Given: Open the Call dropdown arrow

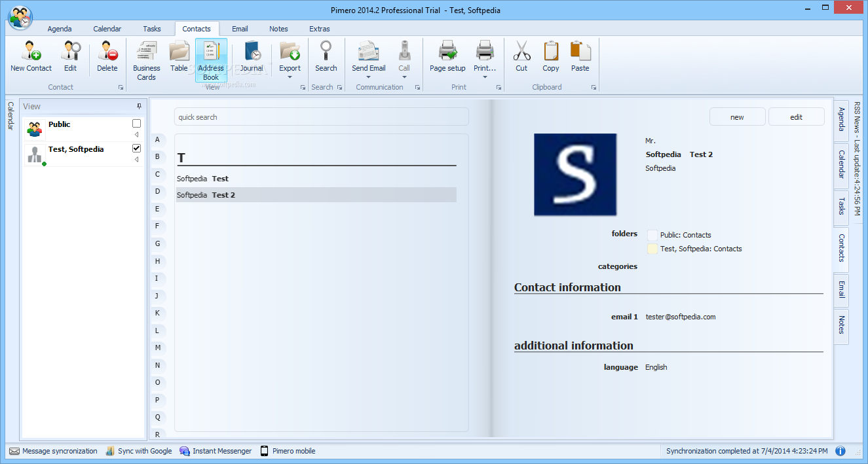Looking at the screenshot, I should [x=404, y=77].
